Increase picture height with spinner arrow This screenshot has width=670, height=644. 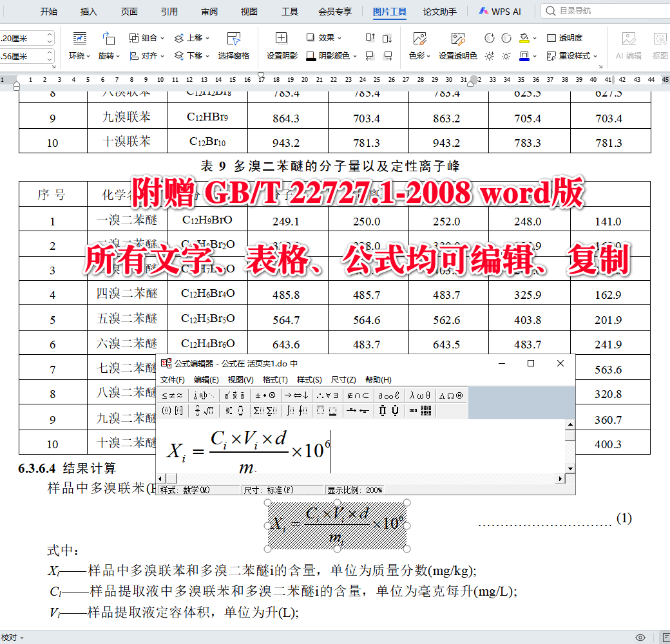tap(50, 35)
